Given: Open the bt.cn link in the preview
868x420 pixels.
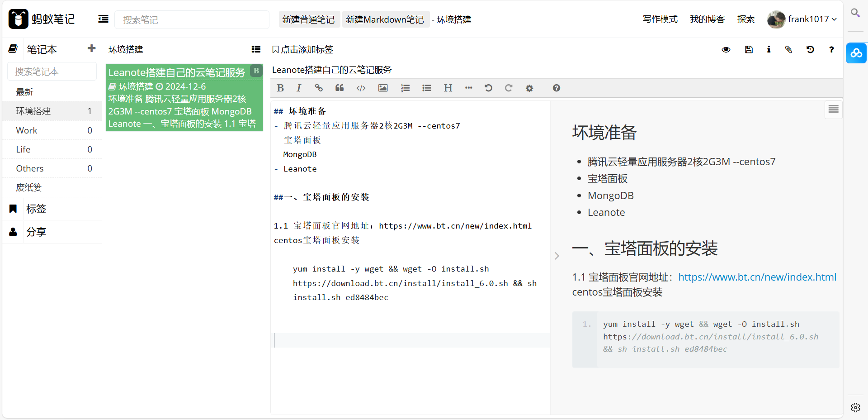Looking at the screenshot, I should 757,277.
